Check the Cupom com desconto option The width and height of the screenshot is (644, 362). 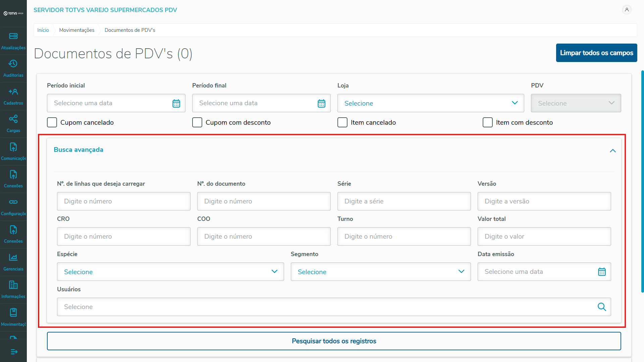[197, 122]
